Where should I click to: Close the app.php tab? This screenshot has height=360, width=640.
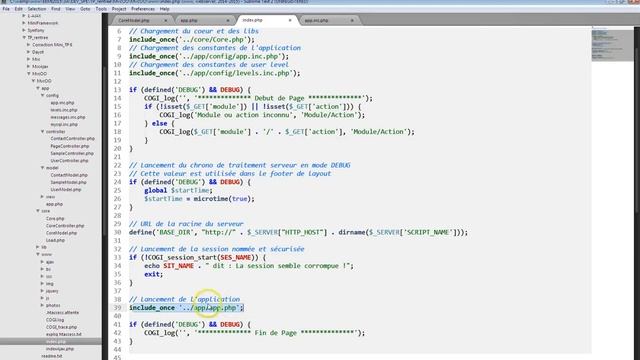coord(228,20)
